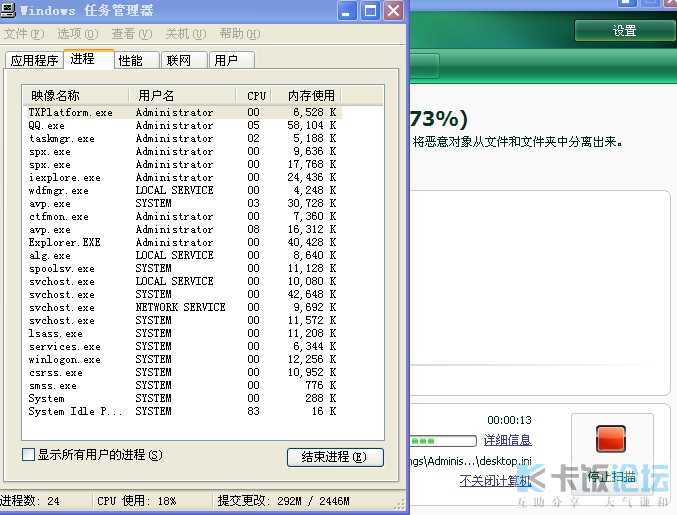The image size is (677, 515).
Task: Open the 选项(O) menu
Action: pos(78,34)
